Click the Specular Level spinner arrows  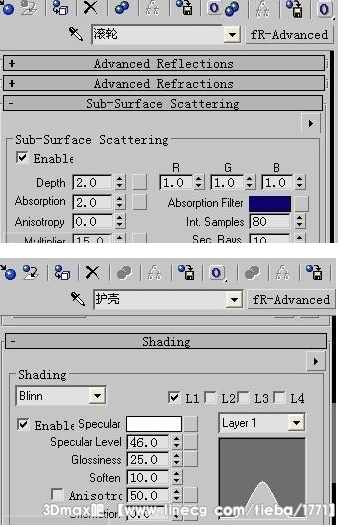[x=176, y=442]
